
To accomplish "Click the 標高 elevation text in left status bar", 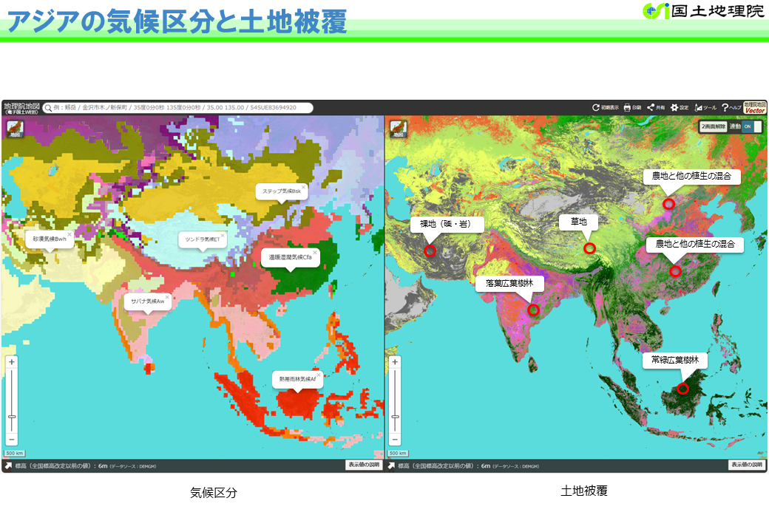I will point(85,465).
